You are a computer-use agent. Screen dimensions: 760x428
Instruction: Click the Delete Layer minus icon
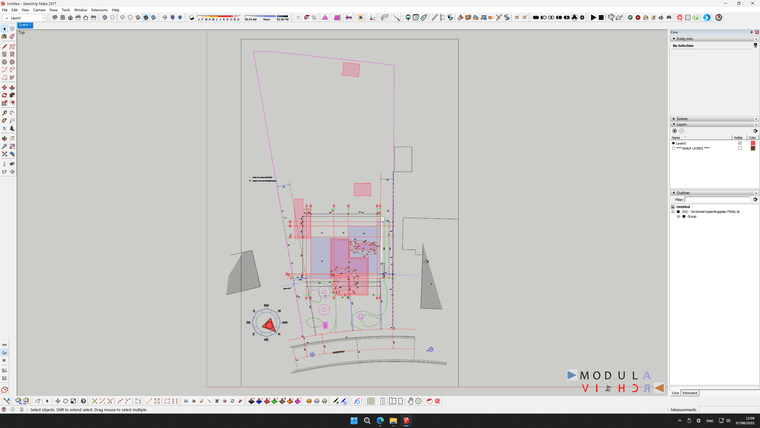tap(681, 131)
